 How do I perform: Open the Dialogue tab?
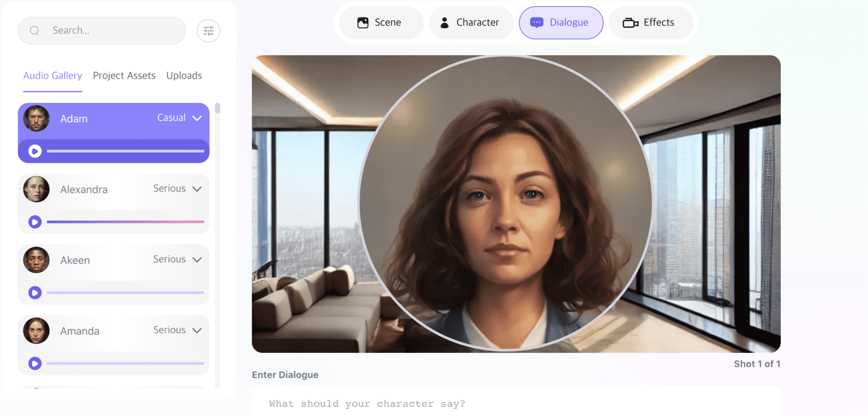561,22
